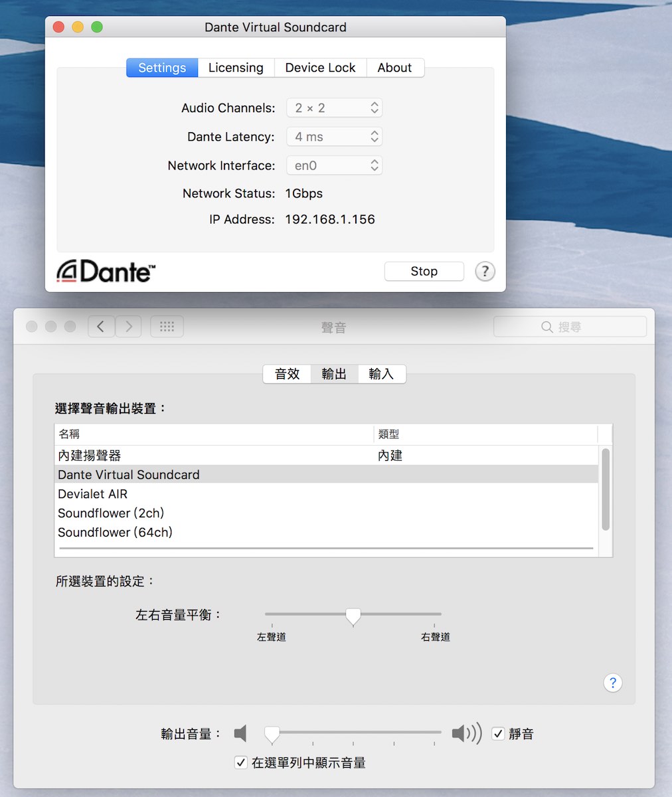Show all preferences grid icon
This screenshot has height=797, width=672.
tap(167, 326)
